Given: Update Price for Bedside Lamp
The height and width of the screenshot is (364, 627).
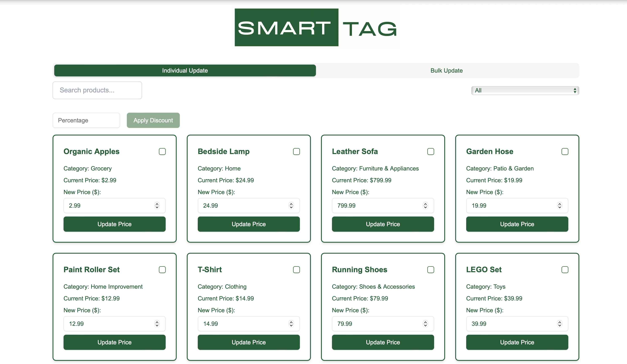Looking at the screenshot, I should [249, 224].
